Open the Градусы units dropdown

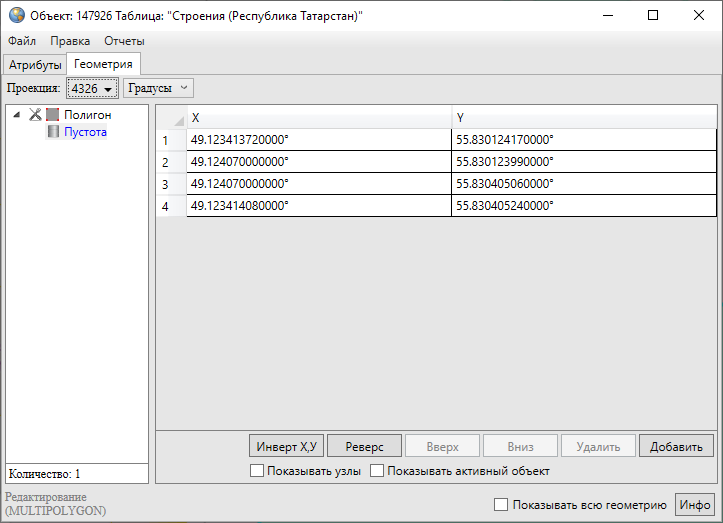158,88
